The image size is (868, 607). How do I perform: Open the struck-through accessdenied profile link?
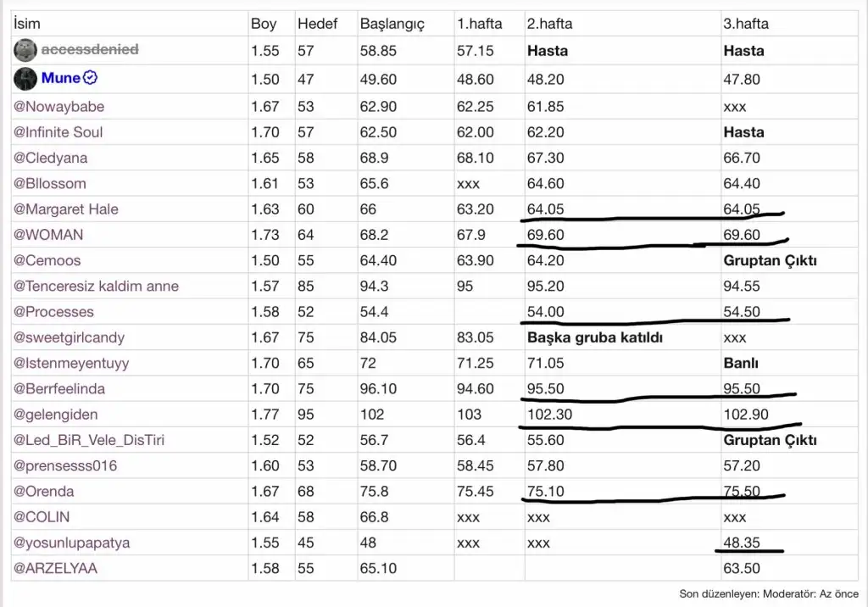coord(89,50)
